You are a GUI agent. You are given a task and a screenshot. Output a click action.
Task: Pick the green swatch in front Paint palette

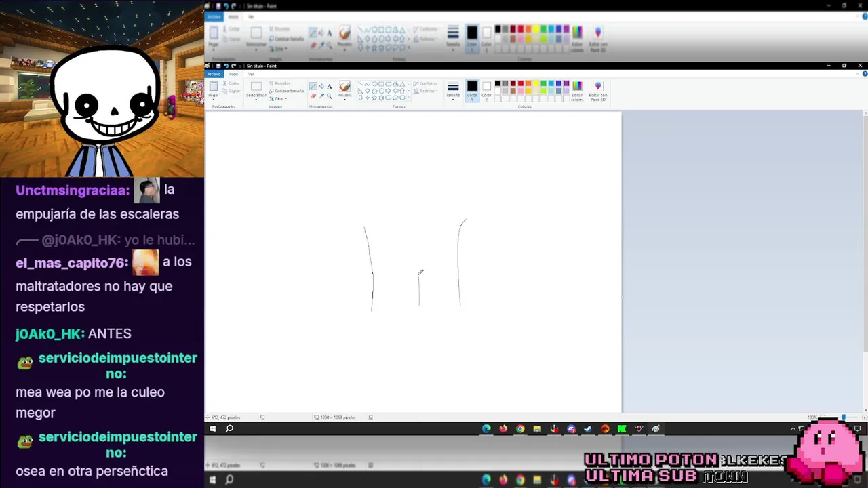coord(543,83)
